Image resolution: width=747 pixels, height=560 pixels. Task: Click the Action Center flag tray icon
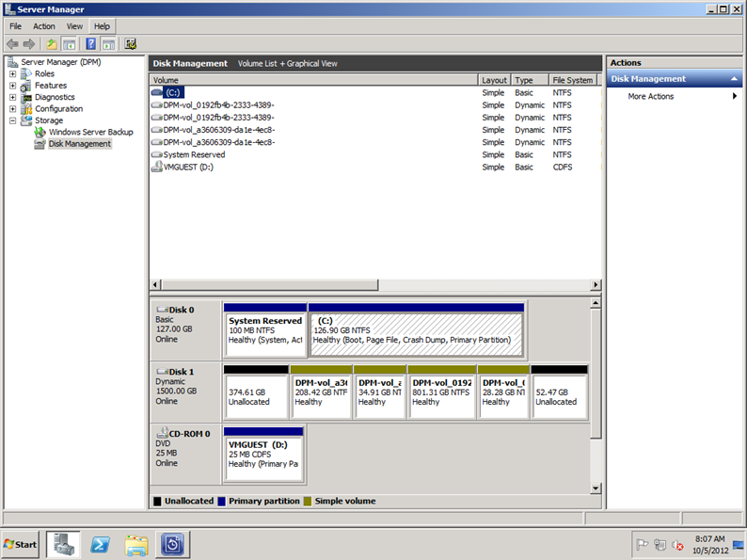tap(643, 544)
